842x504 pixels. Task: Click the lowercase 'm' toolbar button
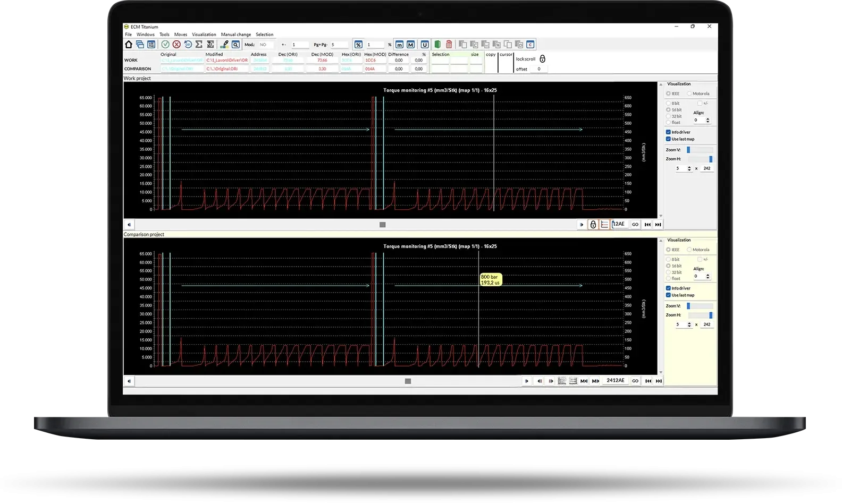400,45
